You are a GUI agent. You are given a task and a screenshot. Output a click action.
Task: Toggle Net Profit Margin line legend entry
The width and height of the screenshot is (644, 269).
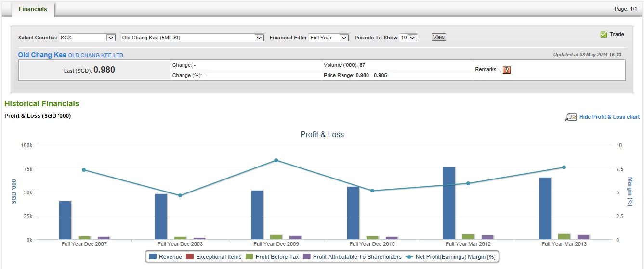pos(450,257)
